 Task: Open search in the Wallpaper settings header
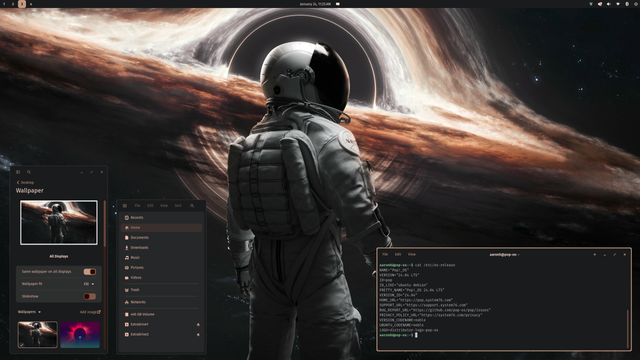29,172
